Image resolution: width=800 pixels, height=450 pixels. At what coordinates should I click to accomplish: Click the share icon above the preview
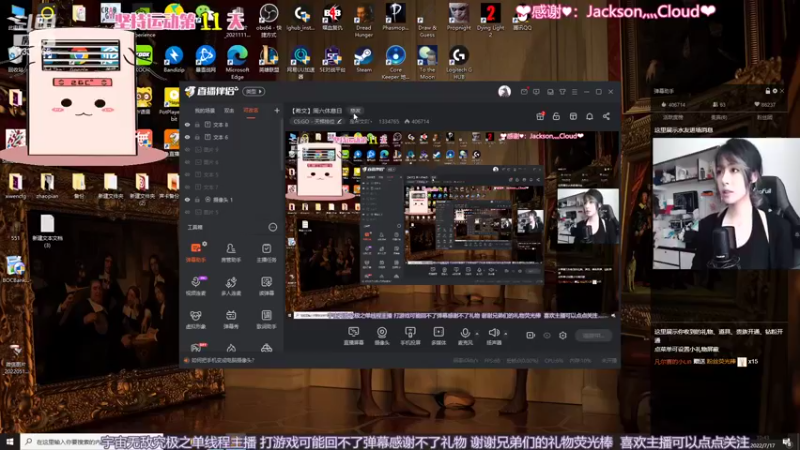[606, 116]
